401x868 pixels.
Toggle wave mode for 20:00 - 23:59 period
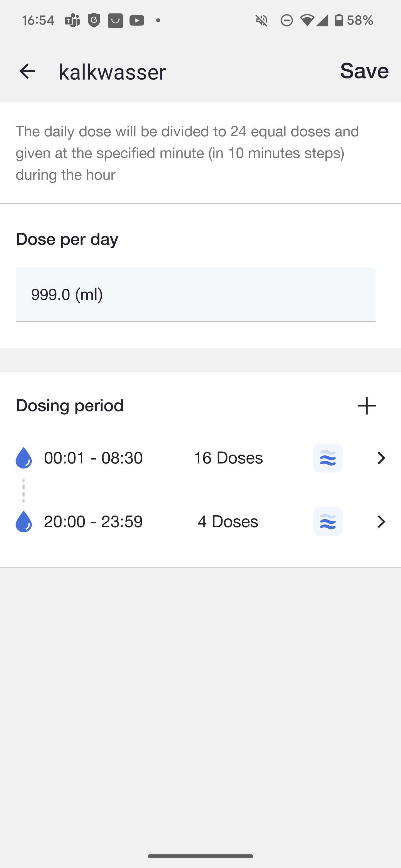(327, 522)
